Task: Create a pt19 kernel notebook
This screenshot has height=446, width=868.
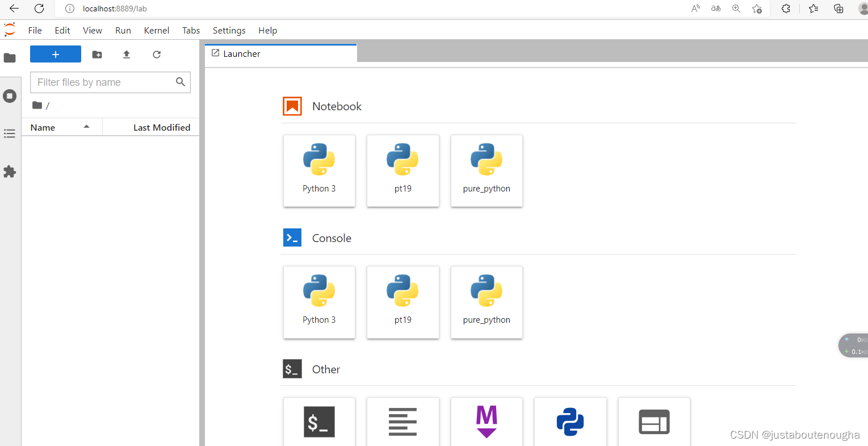Action: point(403,170)
